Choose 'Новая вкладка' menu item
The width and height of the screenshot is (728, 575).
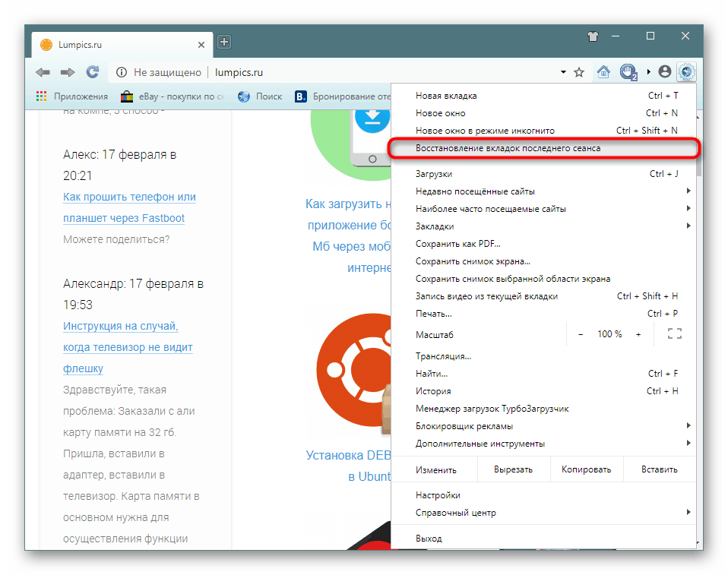pos(543,96)
